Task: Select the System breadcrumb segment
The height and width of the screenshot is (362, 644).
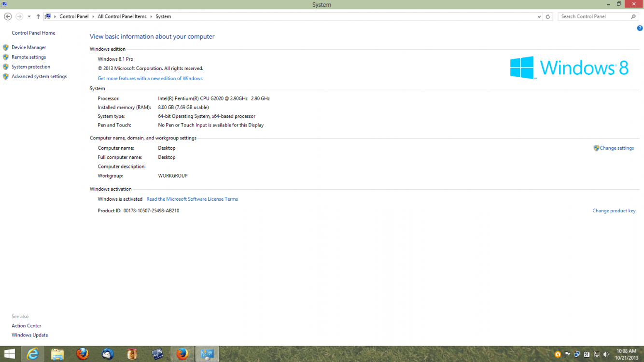Action: click(163, 16)
